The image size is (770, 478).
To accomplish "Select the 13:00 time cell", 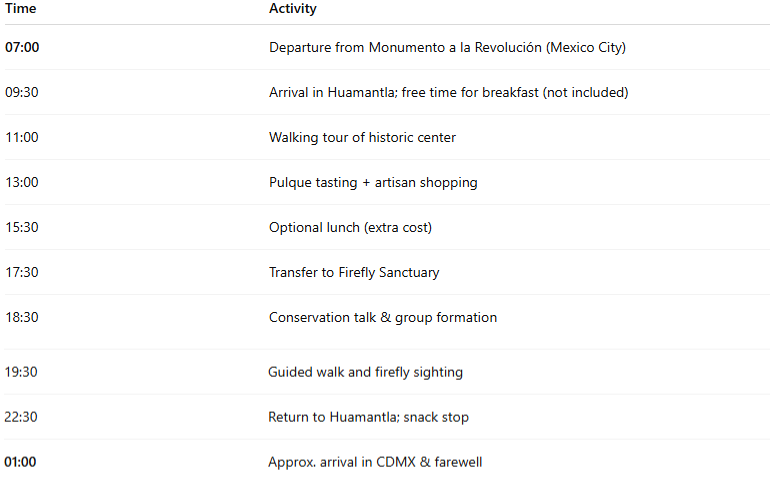I will pos(22,182).
